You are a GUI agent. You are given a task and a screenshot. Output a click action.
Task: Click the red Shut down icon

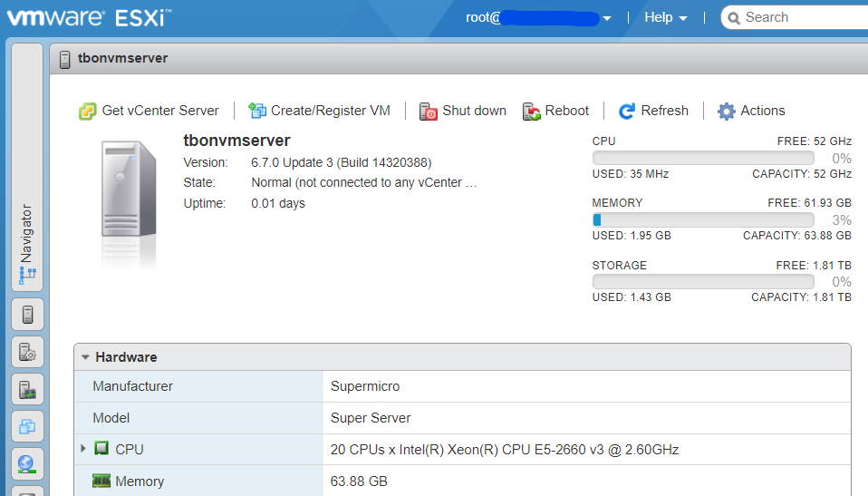[429, 112]
